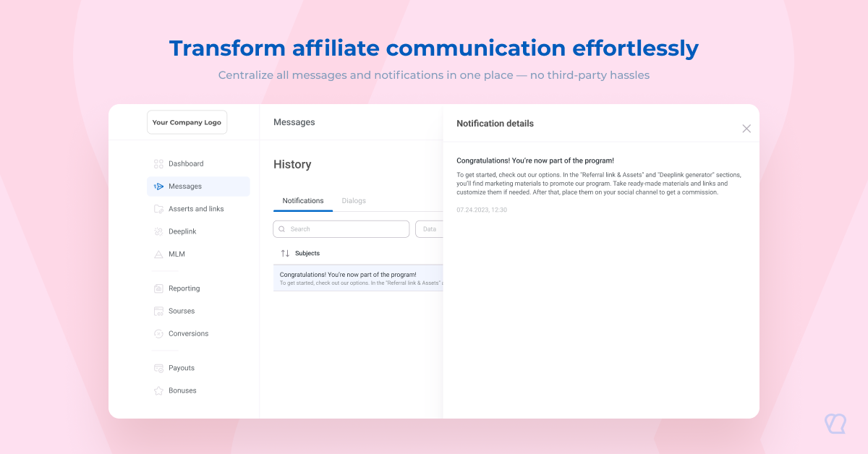
Task: Click the Messages page title
Action: pos(294,122)
